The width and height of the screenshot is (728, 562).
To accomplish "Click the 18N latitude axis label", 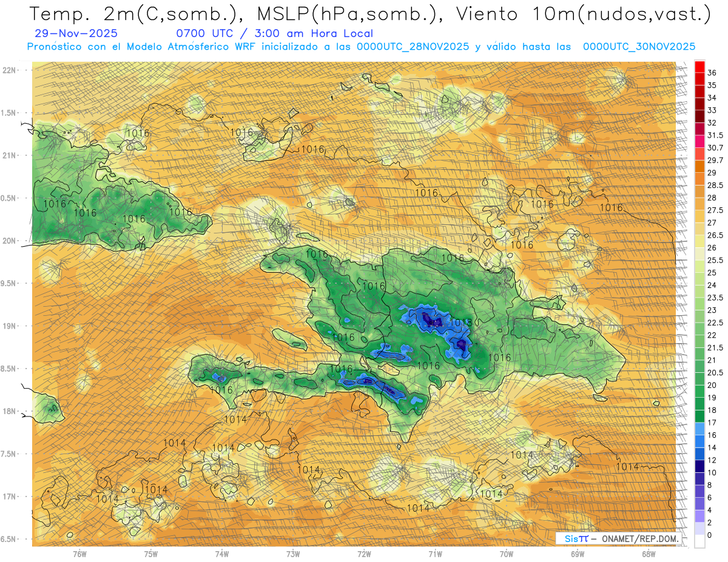I will (9, 412).
